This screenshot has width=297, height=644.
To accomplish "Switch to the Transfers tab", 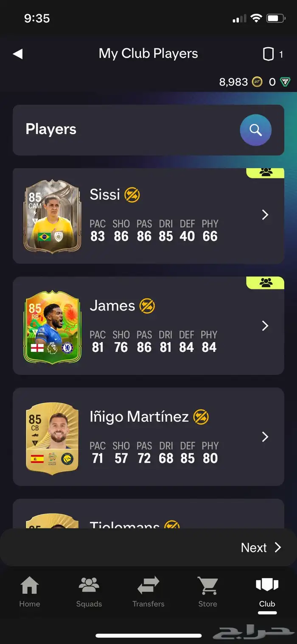I will click(148, 591).
